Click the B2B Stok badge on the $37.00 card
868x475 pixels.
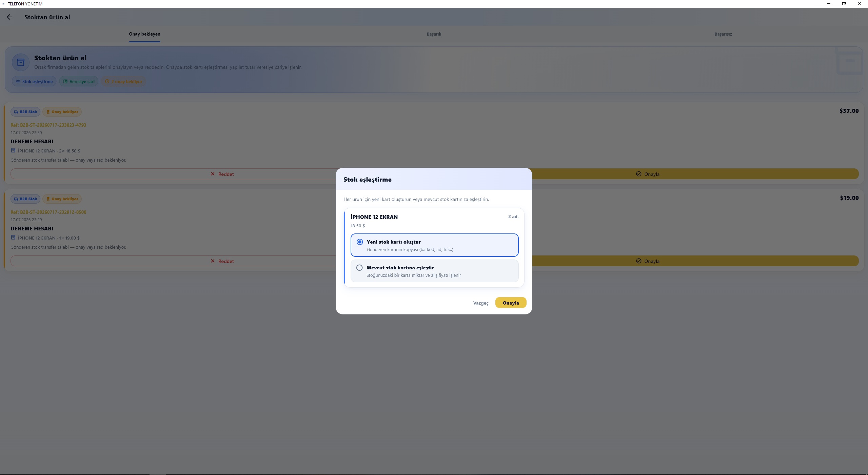(25, 112)
